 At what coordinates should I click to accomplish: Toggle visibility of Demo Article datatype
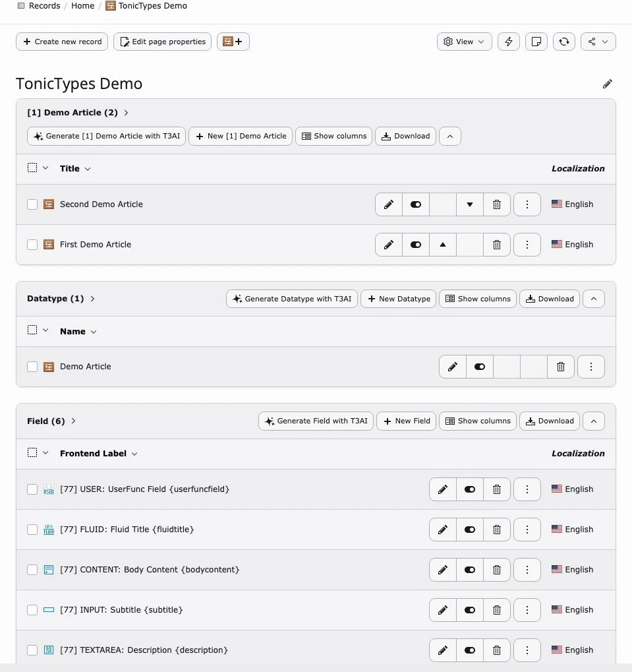click(480, 367)
